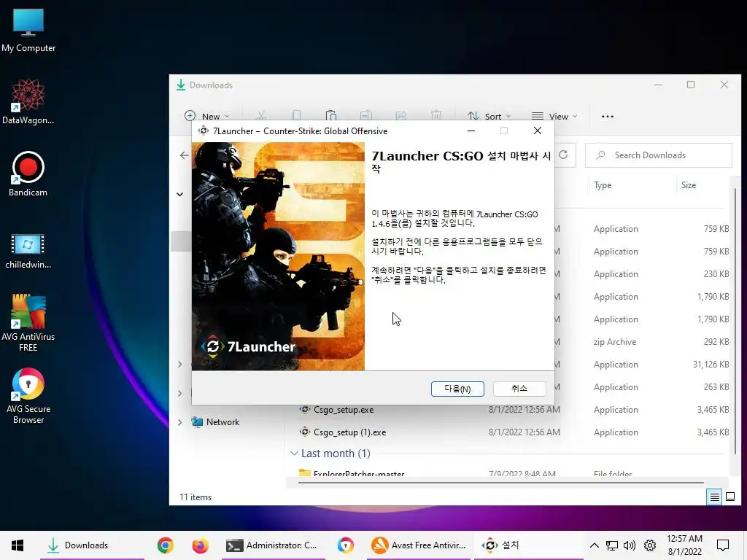Select Network in navigation pane
The width and height of the screenshot is (747, 560).
(223, 422)
